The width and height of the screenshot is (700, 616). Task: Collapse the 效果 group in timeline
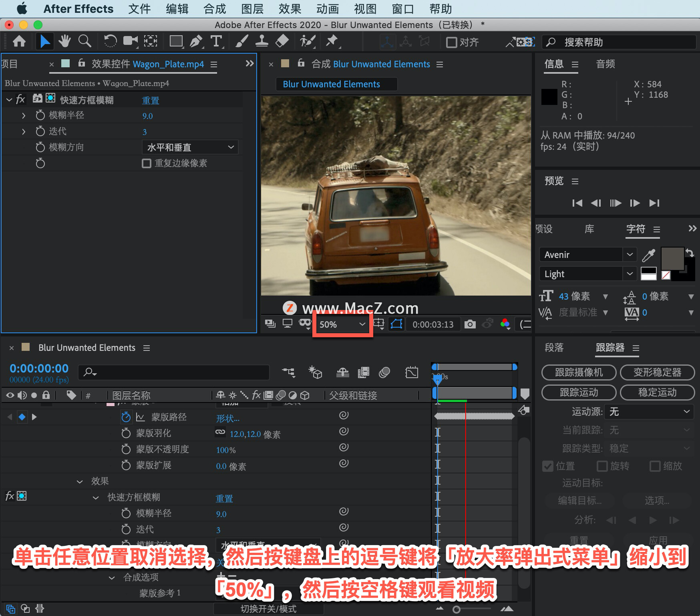(80, 481)
